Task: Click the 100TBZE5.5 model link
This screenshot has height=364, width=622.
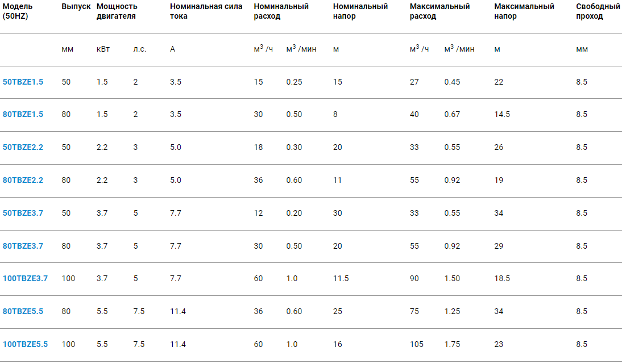Action: (25, 345)
